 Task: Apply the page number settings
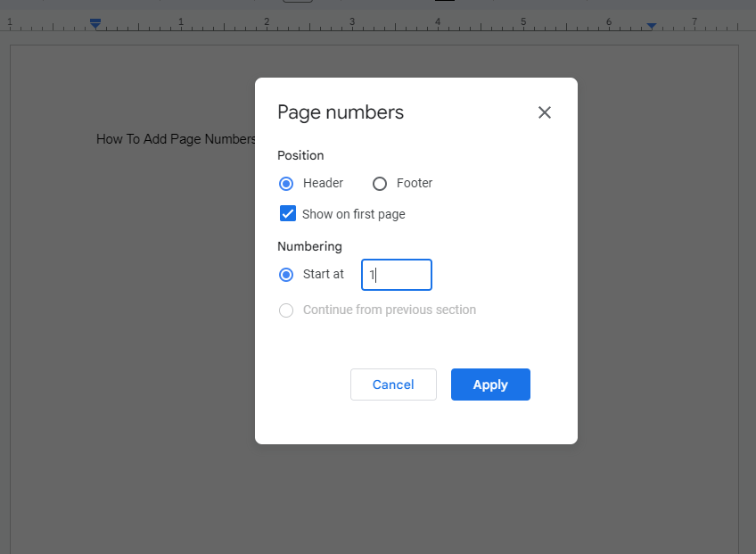(490, 384)
